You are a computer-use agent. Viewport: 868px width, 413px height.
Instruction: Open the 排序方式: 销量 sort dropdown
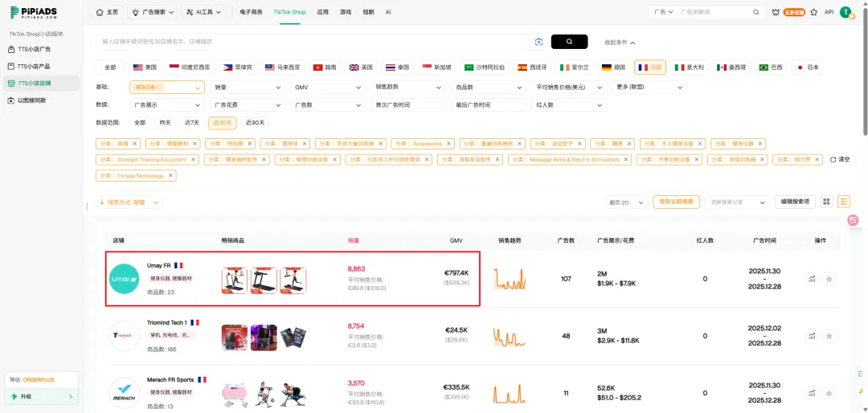129,202
